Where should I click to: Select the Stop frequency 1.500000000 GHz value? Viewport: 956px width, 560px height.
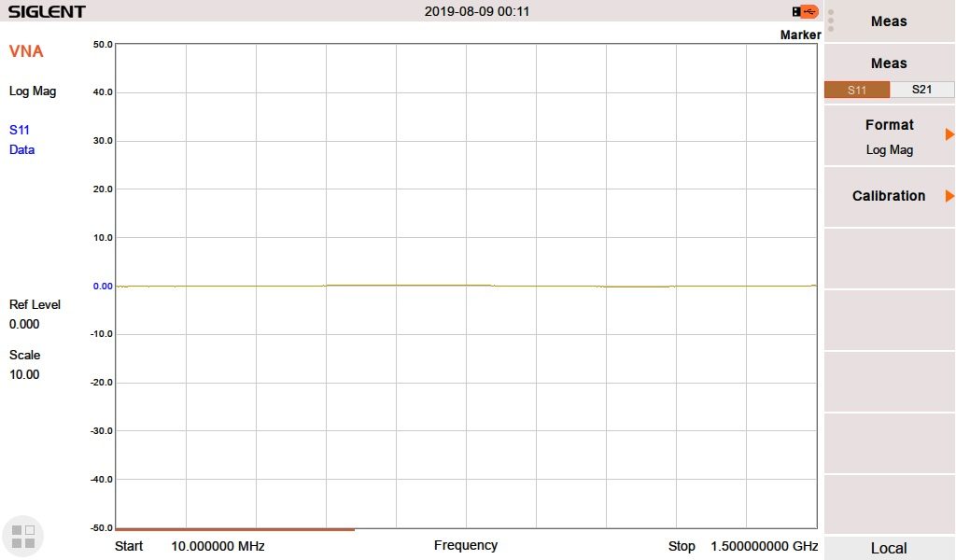click(x=764, y=546)
